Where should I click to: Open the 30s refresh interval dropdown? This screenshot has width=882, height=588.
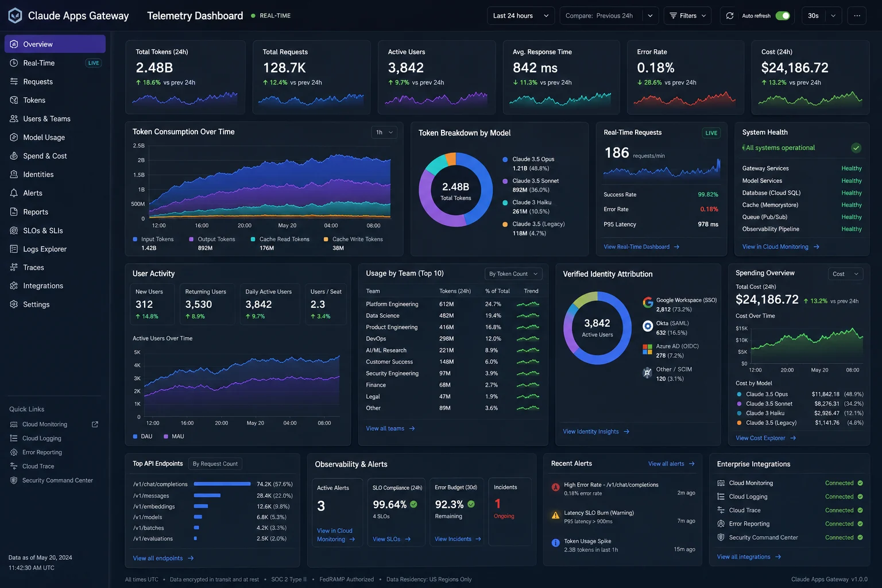[822, 16]
